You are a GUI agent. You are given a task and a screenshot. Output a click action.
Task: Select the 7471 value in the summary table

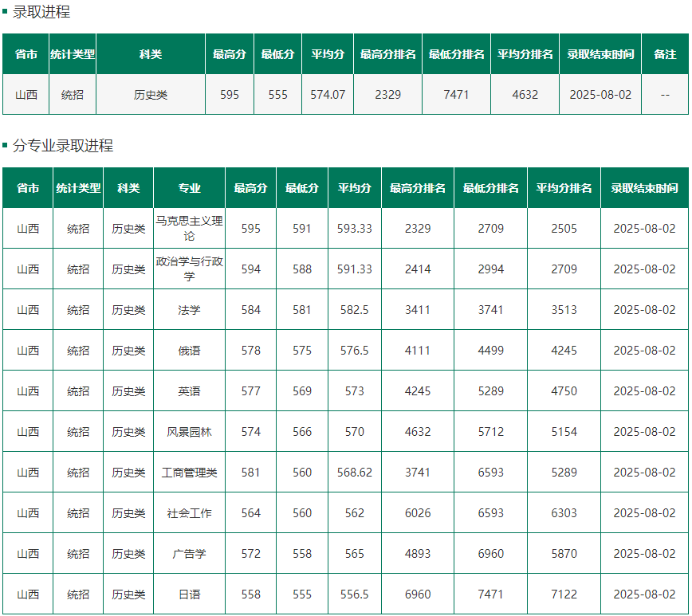456,95
